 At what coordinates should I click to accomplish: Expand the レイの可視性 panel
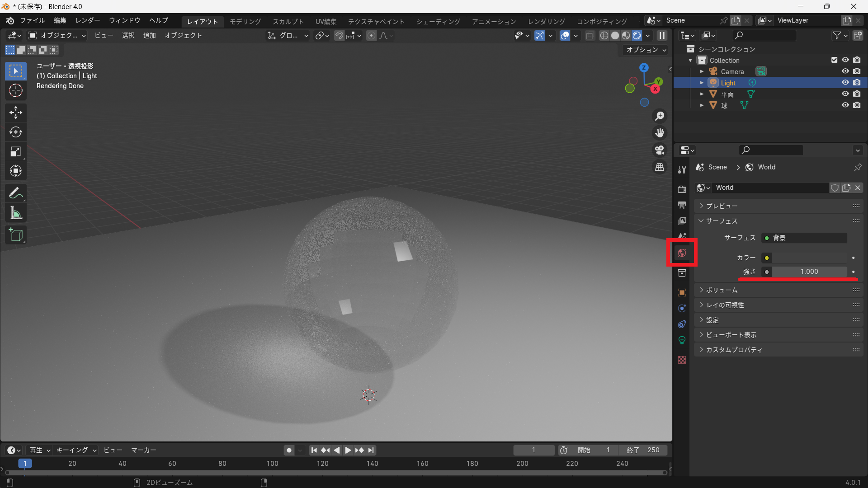[x=778, y=305]
